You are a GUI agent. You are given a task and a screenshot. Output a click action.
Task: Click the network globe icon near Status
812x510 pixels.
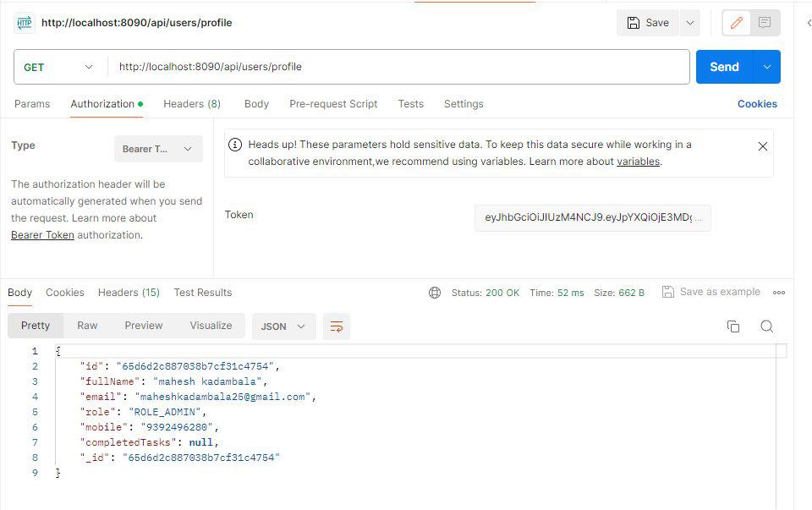[435, 292]
